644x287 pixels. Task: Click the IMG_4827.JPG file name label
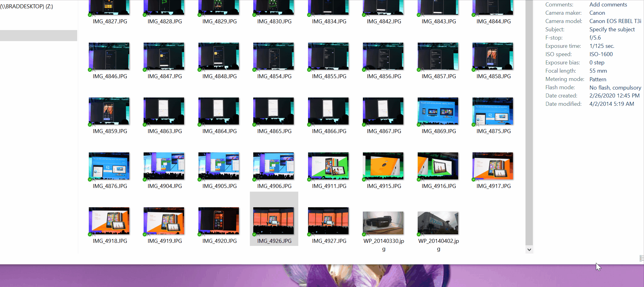coord(110,21)
